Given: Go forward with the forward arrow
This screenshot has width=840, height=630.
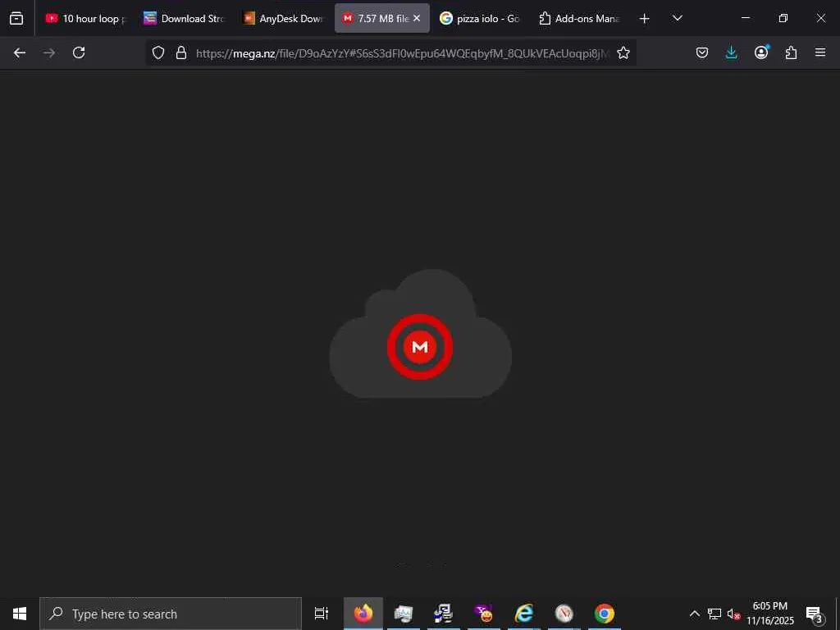Looking at the screenshot, I should (x=49, y=52).
